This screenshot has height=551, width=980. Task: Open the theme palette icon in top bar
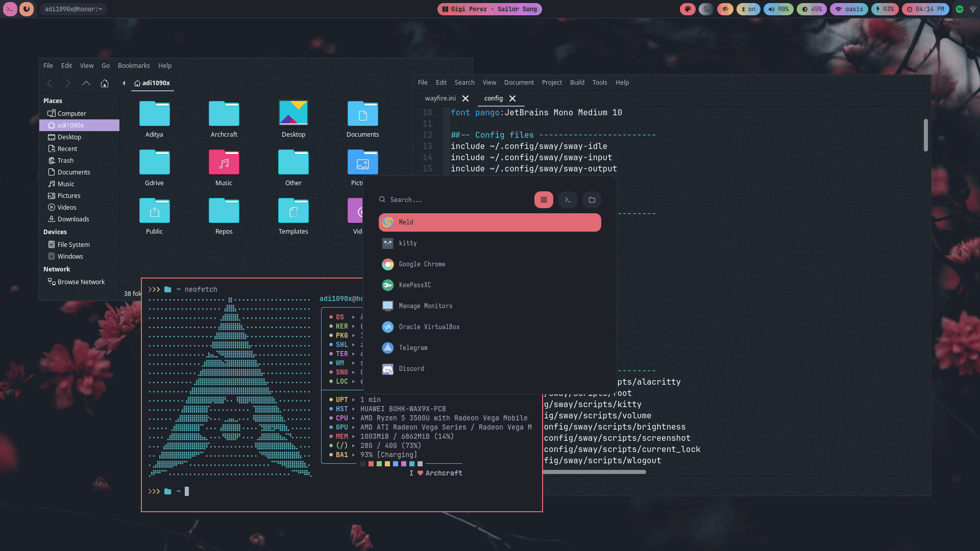point(688,9)
